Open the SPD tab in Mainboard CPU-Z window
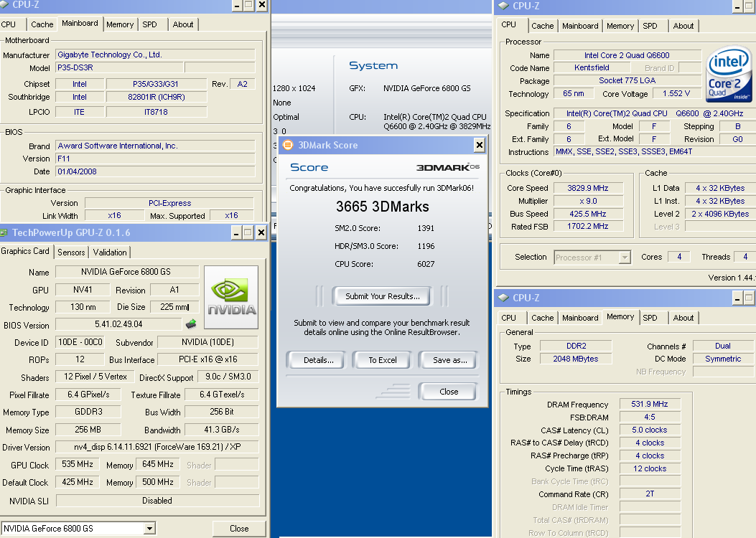The image size is (756, 538). (x=149, y=24)
